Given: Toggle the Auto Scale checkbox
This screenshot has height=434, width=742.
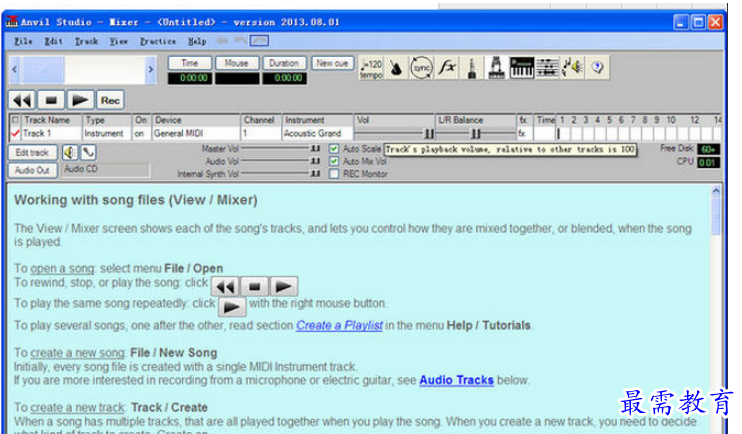Looking at the screenshot, I should click(334, 148).
